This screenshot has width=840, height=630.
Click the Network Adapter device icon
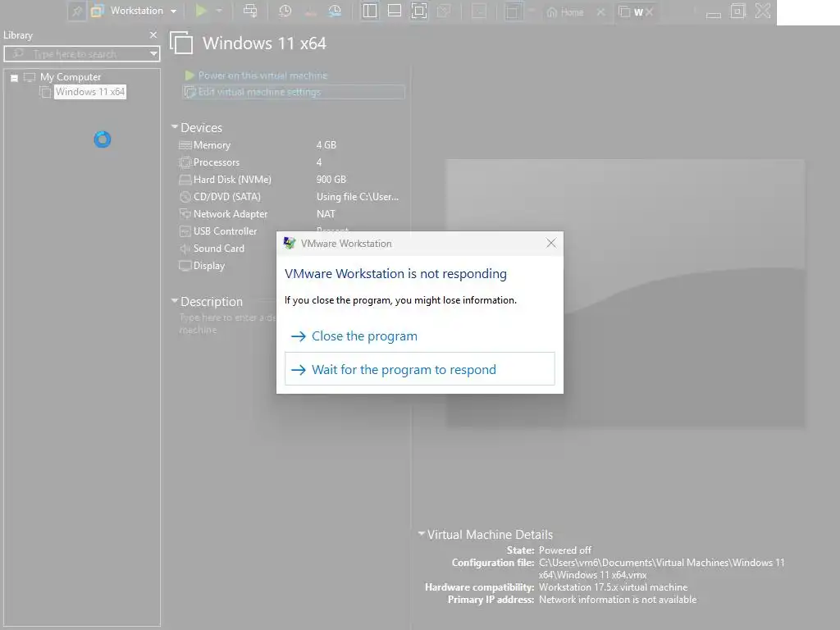185,214
